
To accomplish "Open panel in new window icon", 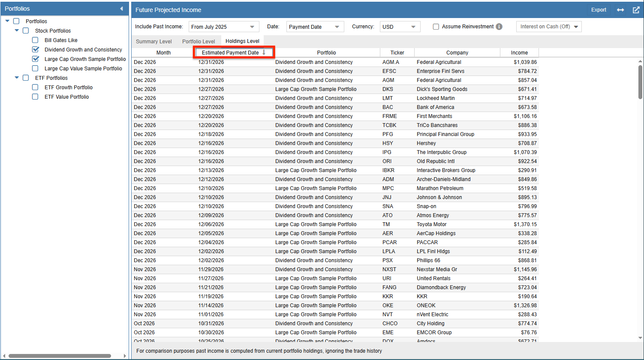I will pyautogui.click(x=636, y=10).
